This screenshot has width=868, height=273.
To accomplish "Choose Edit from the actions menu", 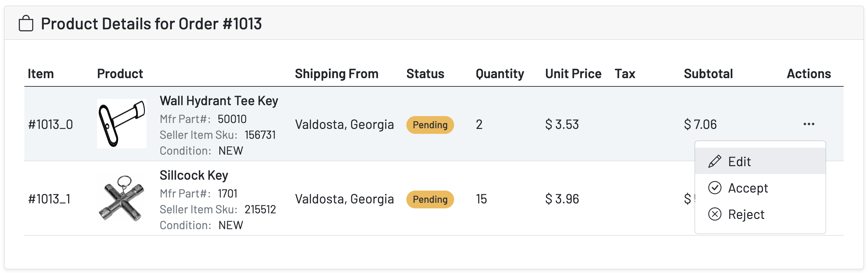I will (x=739, y=162).
